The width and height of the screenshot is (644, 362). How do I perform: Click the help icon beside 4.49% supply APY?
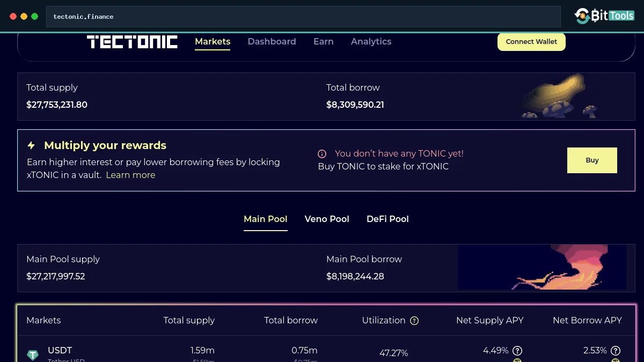tap(517, 351)
